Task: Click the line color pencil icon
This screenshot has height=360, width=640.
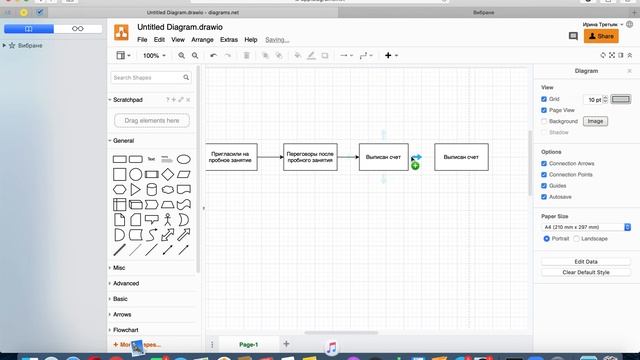Action: coord(311,56)
